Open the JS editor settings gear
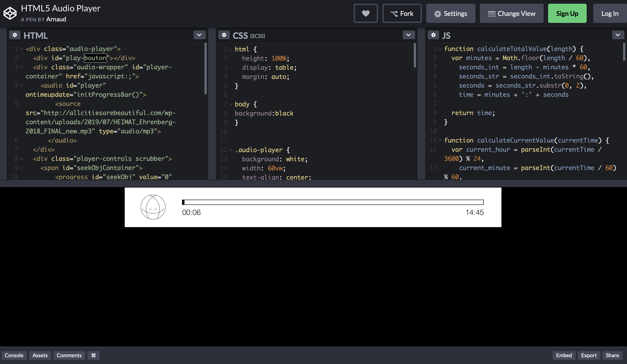The width and height of the screenshot is (627, 364). coord(433,35)
